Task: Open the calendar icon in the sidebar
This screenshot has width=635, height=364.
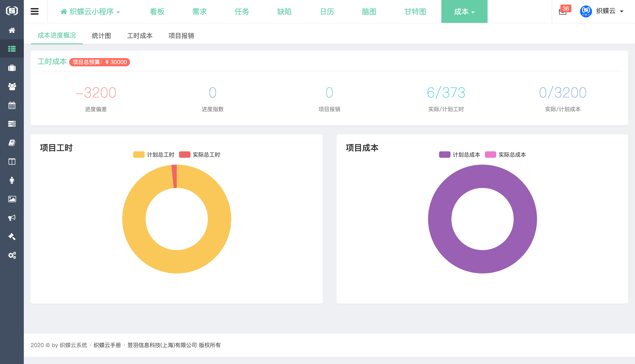Action: 12,105
